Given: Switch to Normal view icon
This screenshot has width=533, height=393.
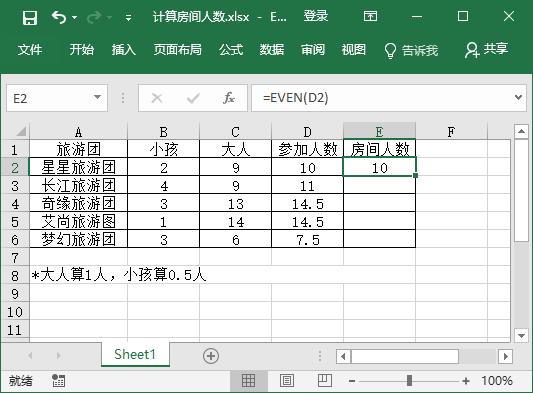Looking at the screenshot, I should (248, 381).
